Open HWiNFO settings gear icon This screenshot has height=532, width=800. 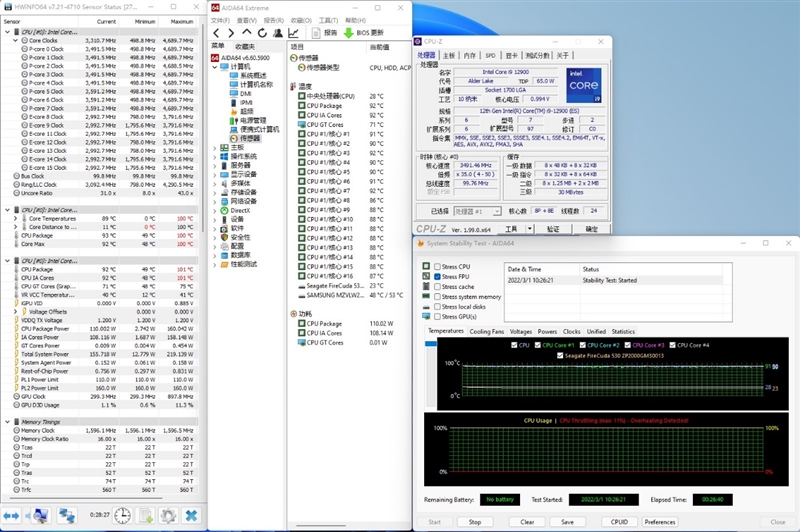168,516
